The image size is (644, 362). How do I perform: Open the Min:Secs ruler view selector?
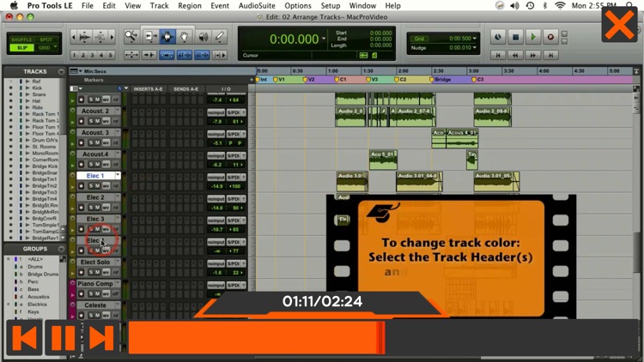(76, 71)
